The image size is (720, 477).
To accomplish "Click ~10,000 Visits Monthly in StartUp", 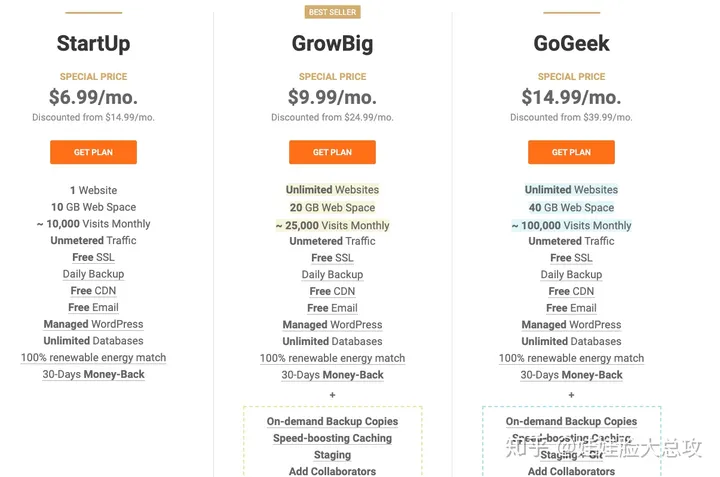I will pyautogui.click(x=93, y=224).
